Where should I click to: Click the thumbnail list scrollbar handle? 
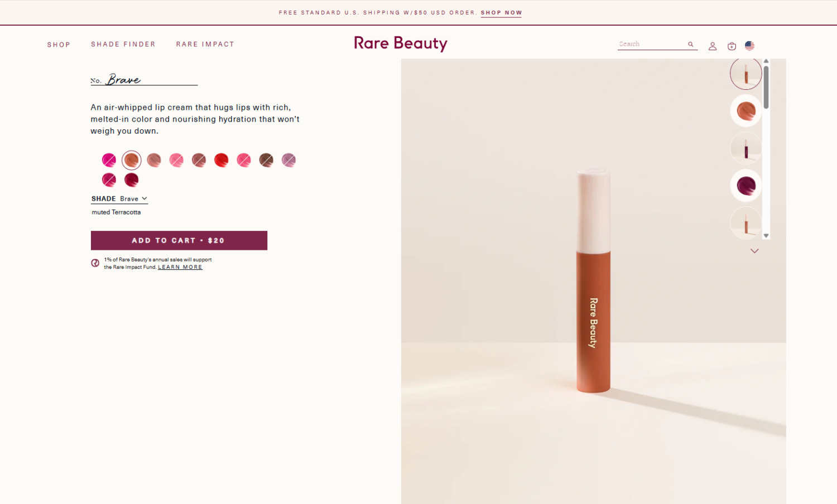coord(766,87)
